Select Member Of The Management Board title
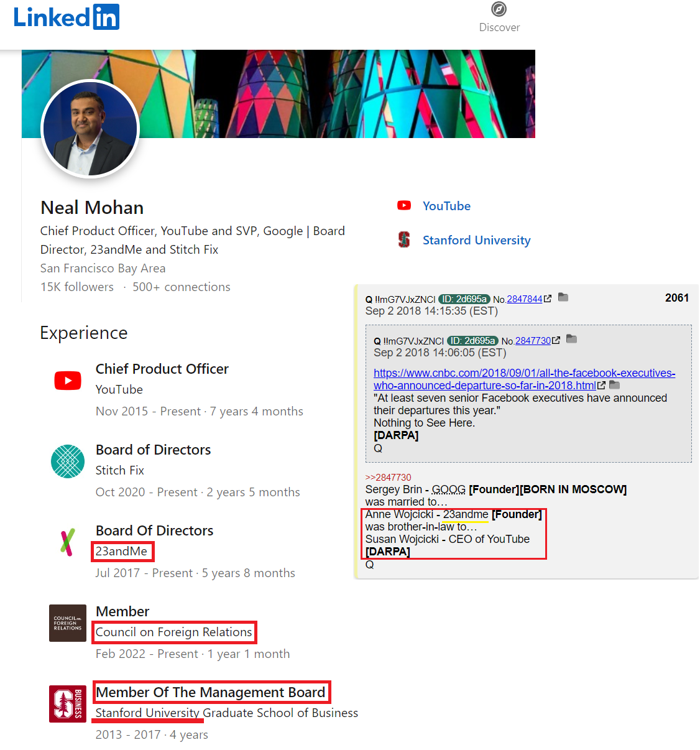This screenshot has height=750, width=700. point(211,692)
